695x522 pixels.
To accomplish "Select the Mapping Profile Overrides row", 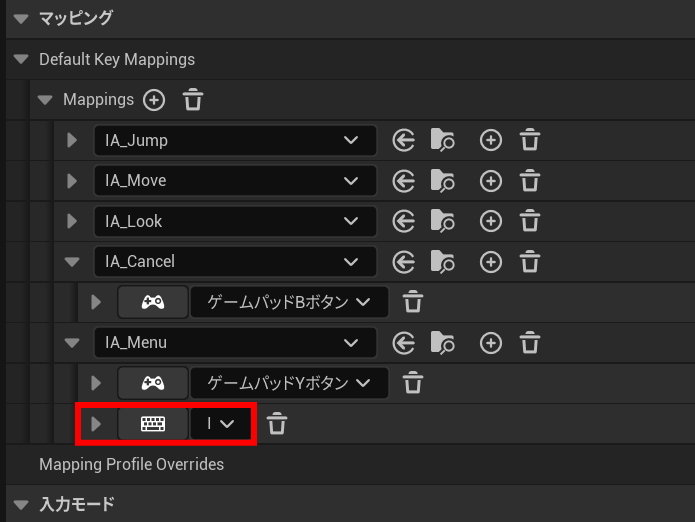I will (x=131, y=464).
